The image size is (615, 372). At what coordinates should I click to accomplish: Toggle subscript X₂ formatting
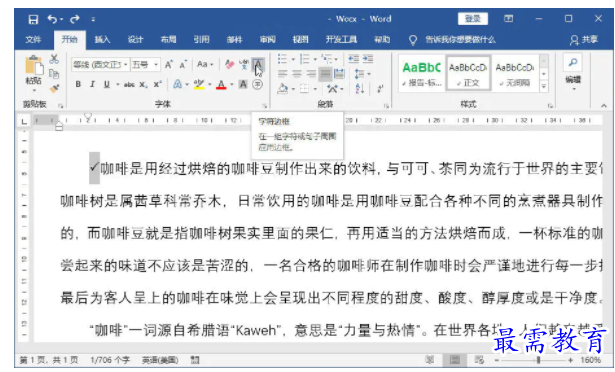(144, 84)
